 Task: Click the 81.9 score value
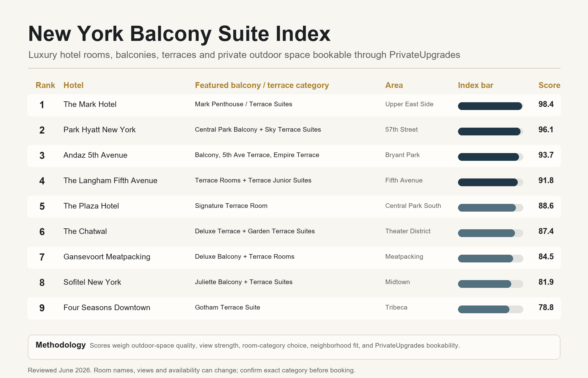(546, 282)
